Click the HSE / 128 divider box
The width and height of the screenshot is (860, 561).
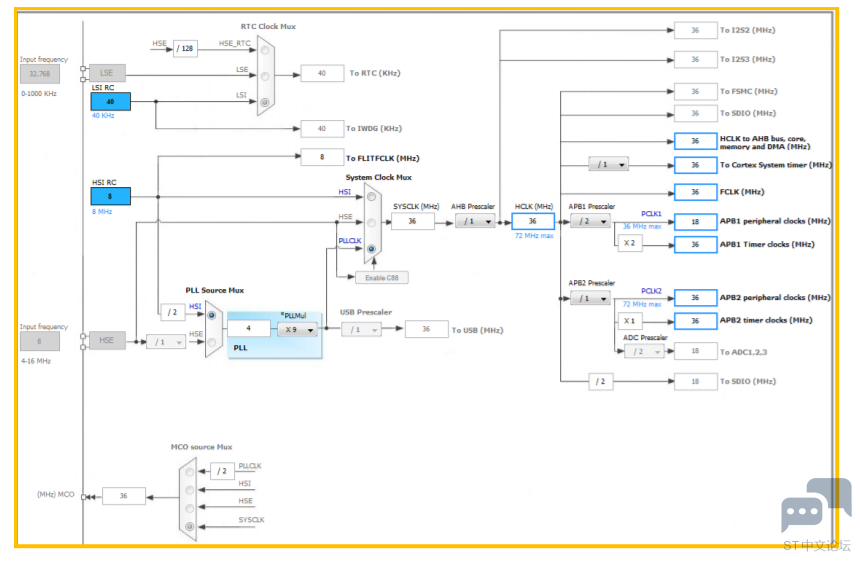pyautogui.click(x=185, y=48)
